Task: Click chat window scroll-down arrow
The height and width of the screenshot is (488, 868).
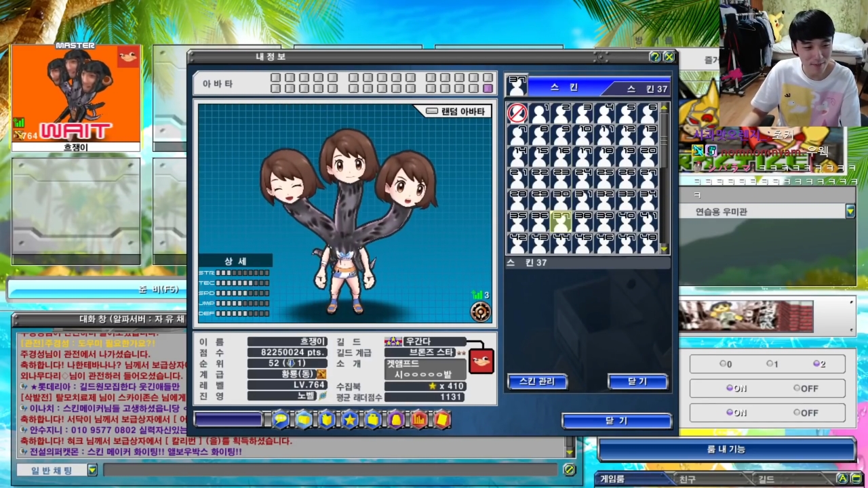Action: (x=570, y=453)
